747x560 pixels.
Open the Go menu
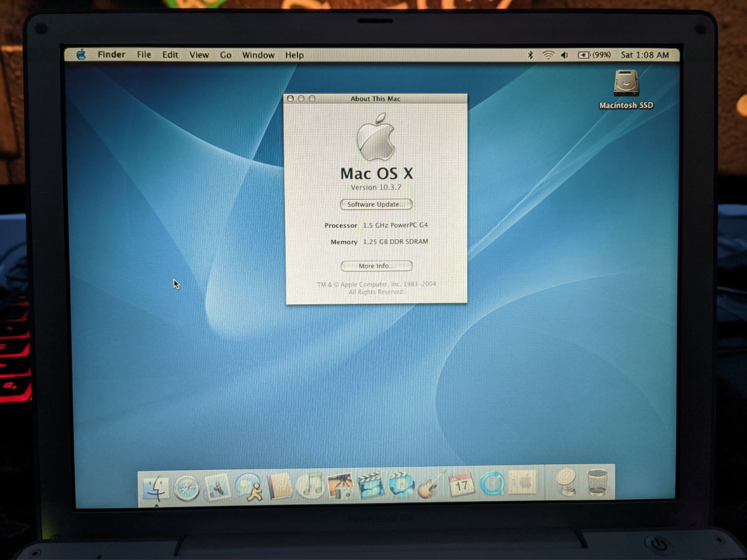(x=226, y=55)
